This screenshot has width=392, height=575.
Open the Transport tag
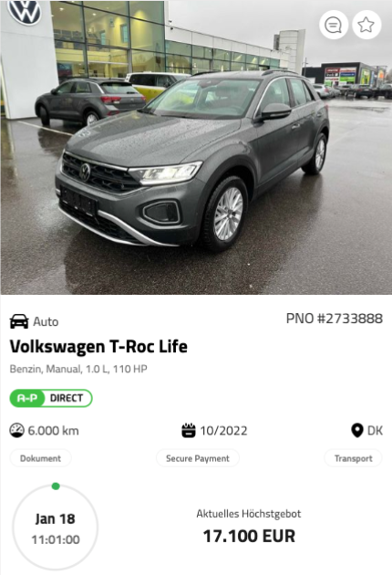click(x=353, y=458)
